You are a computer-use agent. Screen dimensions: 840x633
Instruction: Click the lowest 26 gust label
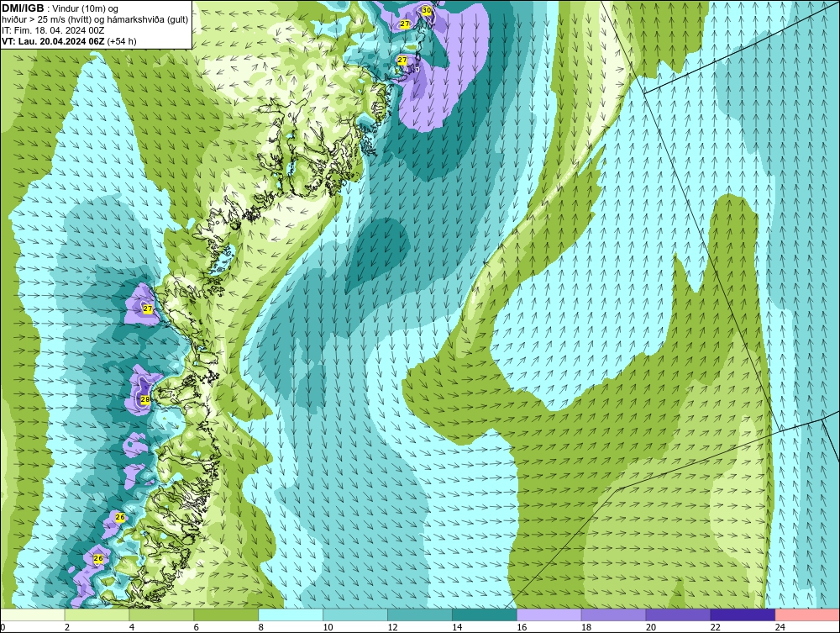tap(98, 558)
